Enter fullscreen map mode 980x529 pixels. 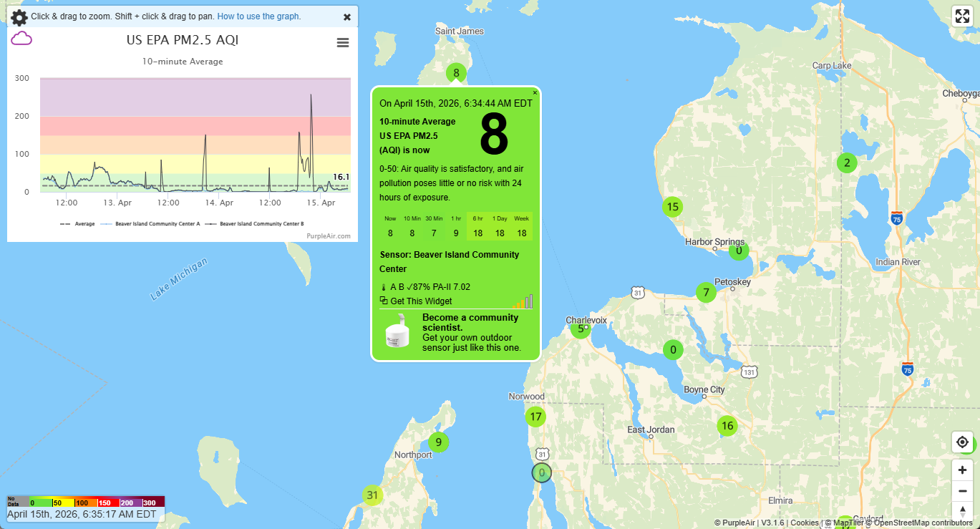tap(962, 16)
